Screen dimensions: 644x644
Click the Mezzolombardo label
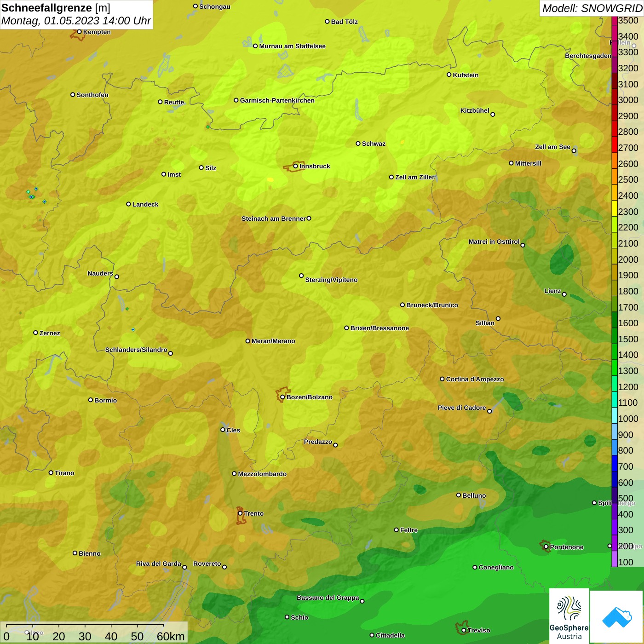coord(262,474)
